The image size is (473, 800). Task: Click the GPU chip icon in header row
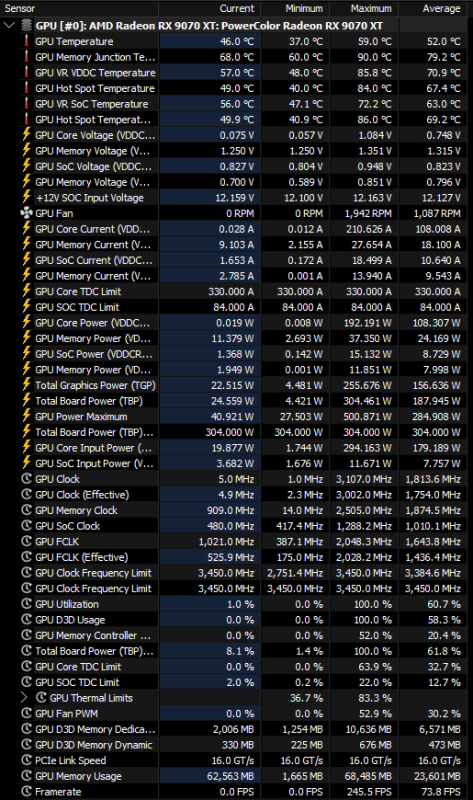tap(27, 26)
